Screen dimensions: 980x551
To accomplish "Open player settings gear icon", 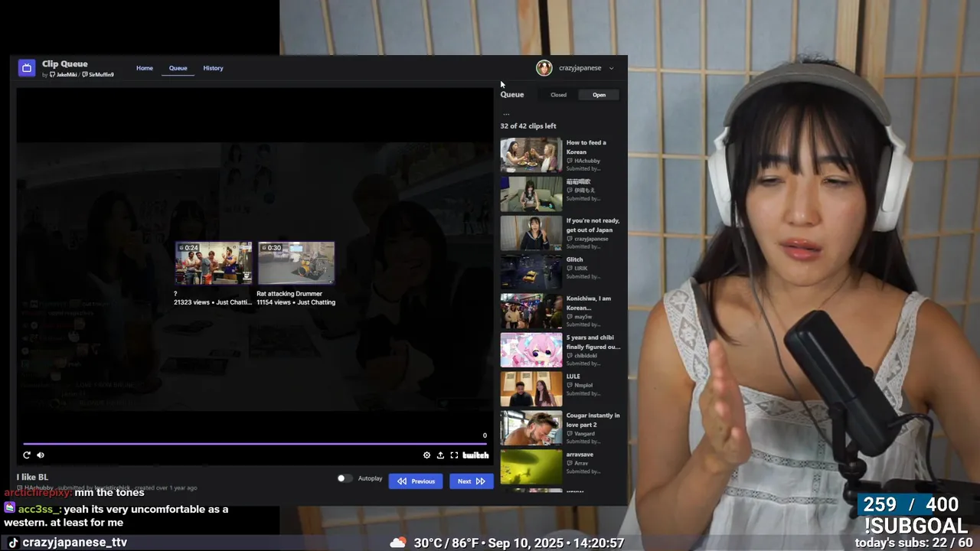I will [x=426, y=455].
